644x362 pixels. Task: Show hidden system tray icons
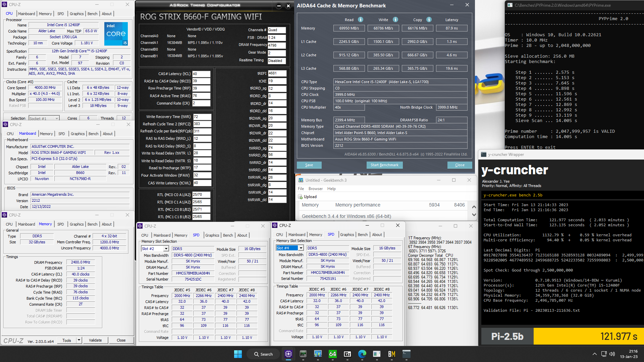coord(594,354)
